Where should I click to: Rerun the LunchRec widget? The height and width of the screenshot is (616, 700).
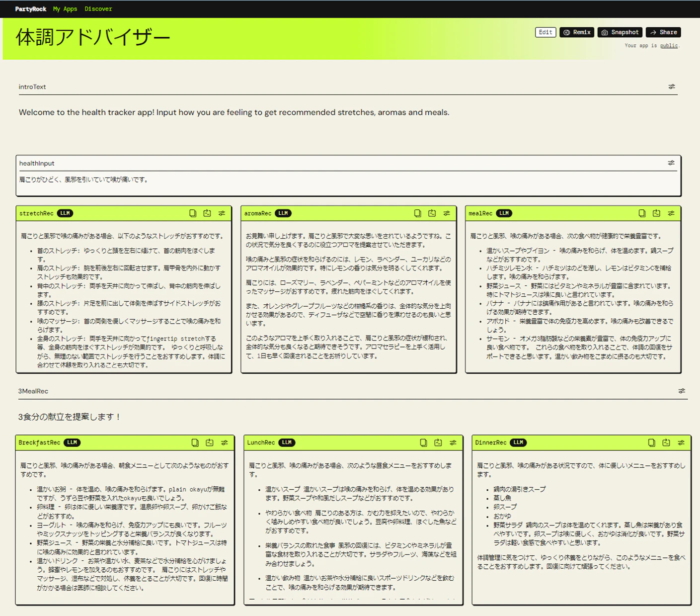point(438,442)
